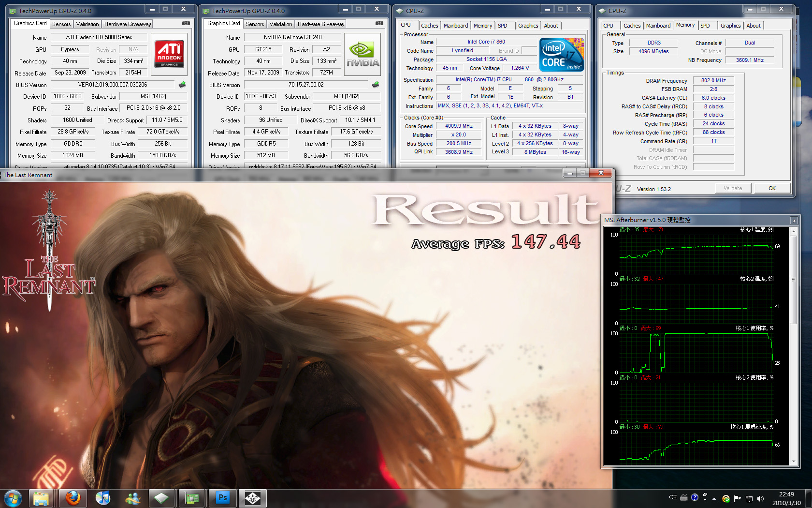
Task: Click the DRAM Frequency 802.0 MHz value
Action: click(713, 80)
